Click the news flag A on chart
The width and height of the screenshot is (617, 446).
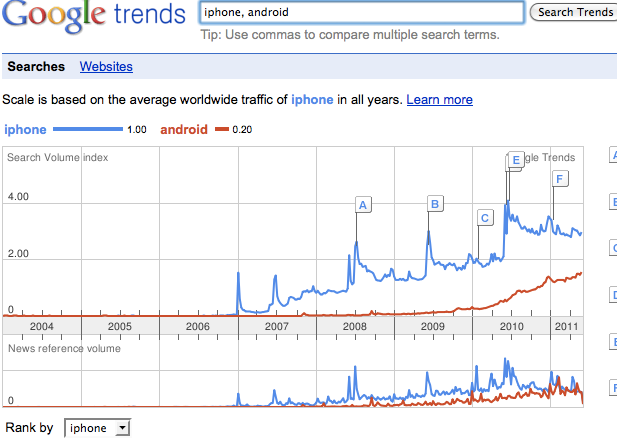click(363, 205)
